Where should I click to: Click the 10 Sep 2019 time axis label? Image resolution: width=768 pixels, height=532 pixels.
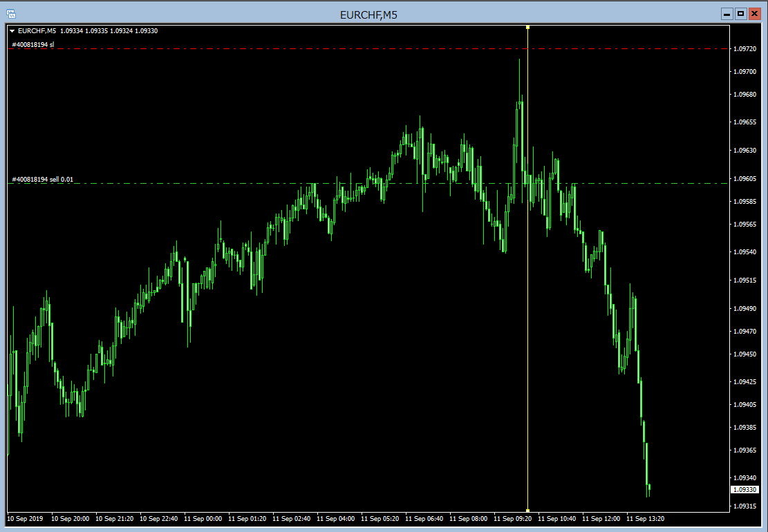25,519
